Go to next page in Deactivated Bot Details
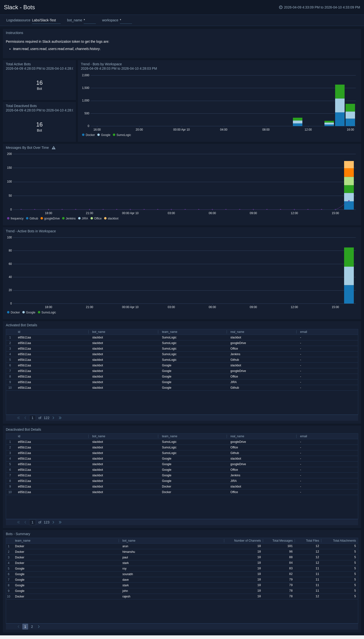The image size is (364, 639). coord(53,522)
